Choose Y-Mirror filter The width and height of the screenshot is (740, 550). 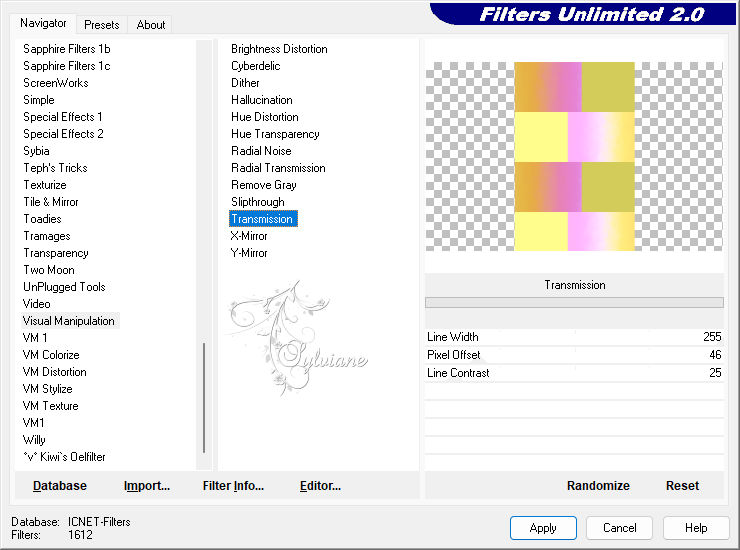tap(249, 253)
